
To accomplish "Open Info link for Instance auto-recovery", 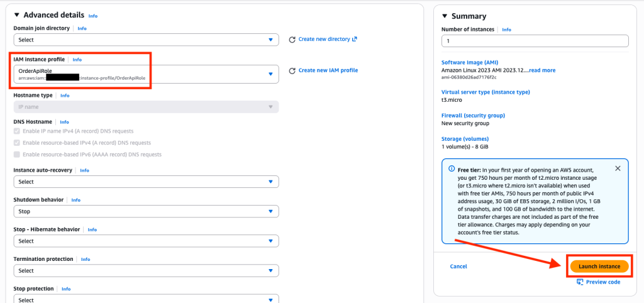I will click(85, 170).
